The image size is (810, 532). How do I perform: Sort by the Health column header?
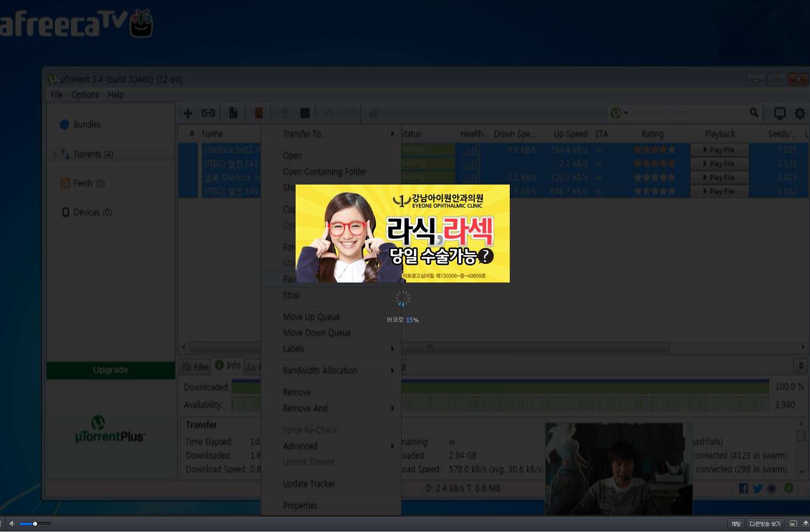[472, 134]
